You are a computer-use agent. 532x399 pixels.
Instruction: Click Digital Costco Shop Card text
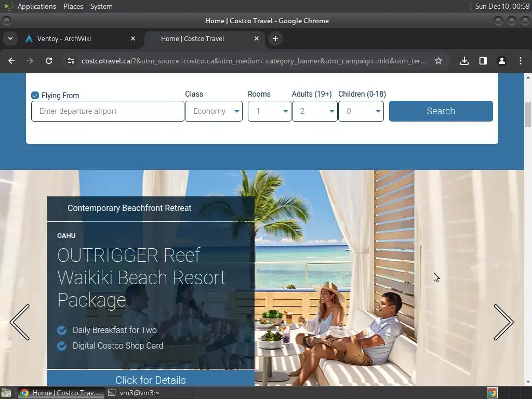(x=118, y=345)
